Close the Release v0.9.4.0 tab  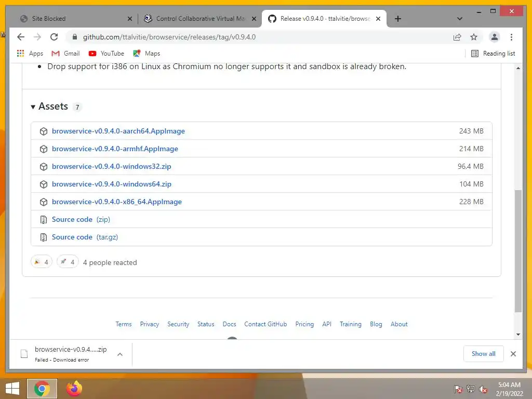coord(378,19)
